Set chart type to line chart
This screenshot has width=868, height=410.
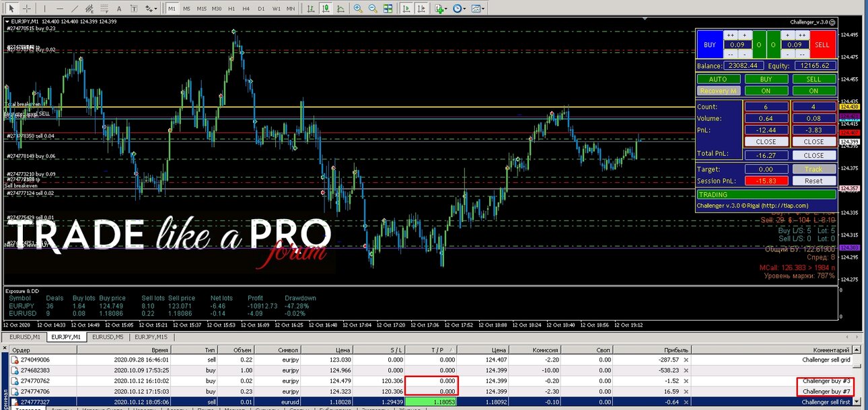340,9
